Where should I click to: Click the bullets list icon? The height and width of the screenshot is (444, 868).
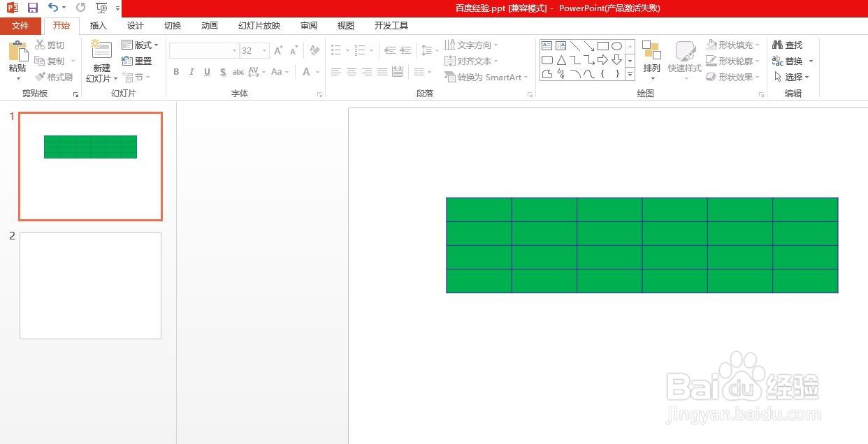coord(336,50)
